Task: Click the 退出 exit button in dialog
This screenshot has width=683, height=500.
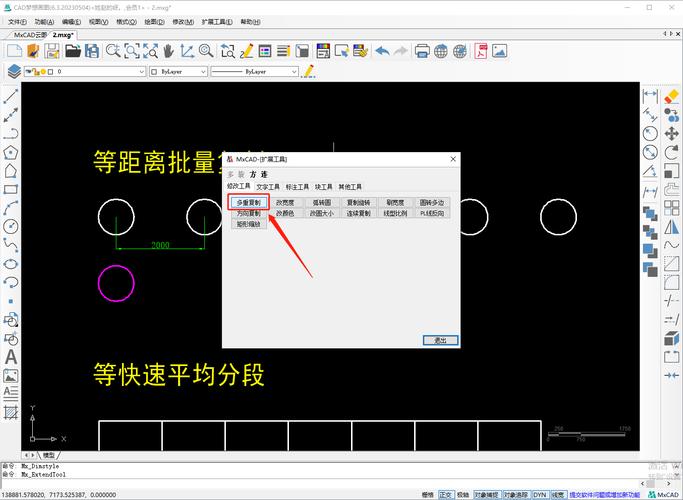Action: (440, 340)
